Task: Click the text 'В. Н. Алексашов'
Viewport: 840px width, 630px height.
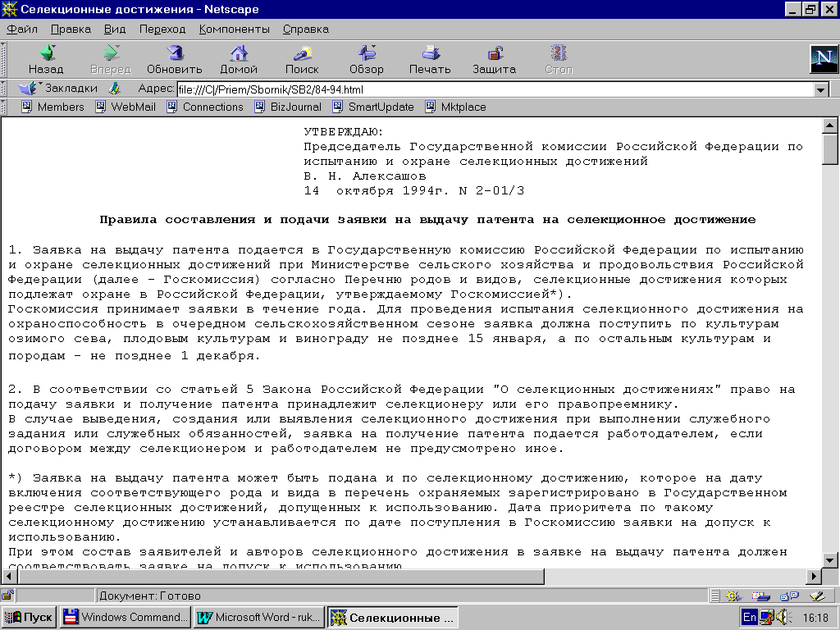Action: pyautogui.click(x=365, y=176)
